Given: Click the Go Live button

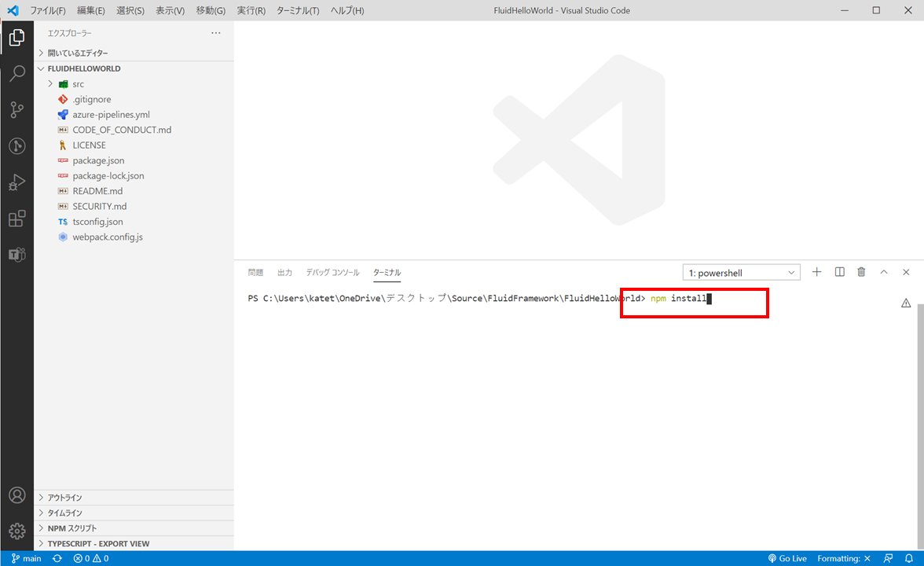Looking at the screenshot, I should (786, 558).
